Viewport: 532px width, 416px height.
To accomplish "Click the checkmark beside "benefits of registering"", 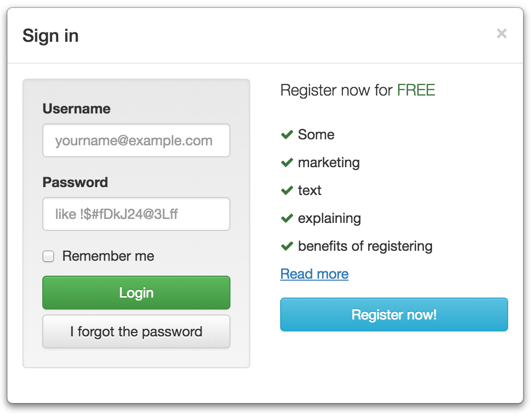I will point(287,246).
